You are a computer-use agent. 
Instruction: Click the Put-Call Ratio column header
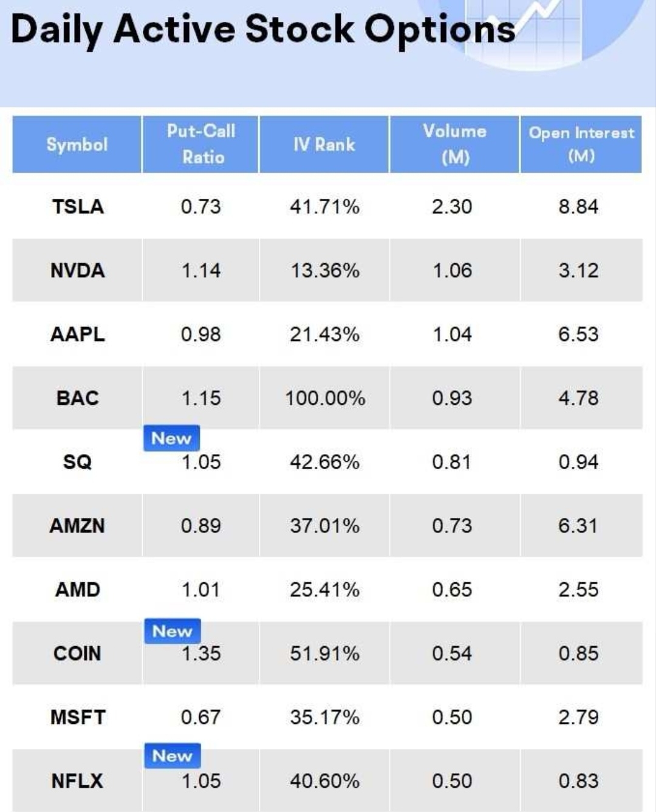(201, 144)
